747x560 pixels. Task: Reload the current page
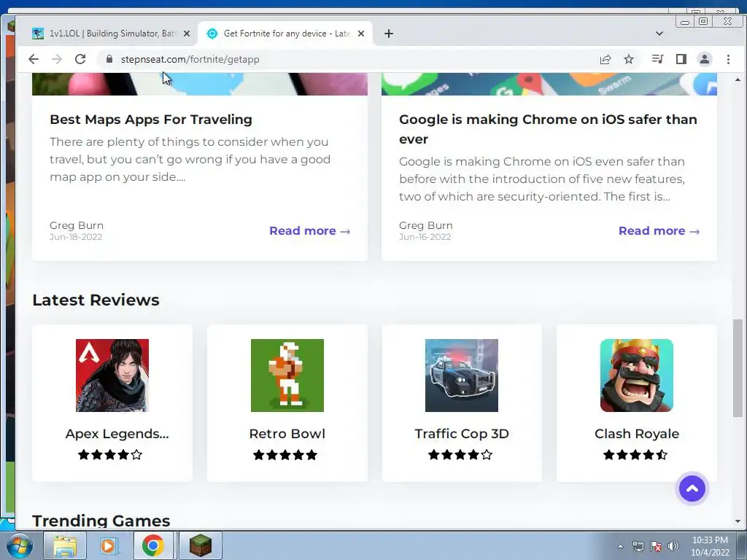[80, 59]
